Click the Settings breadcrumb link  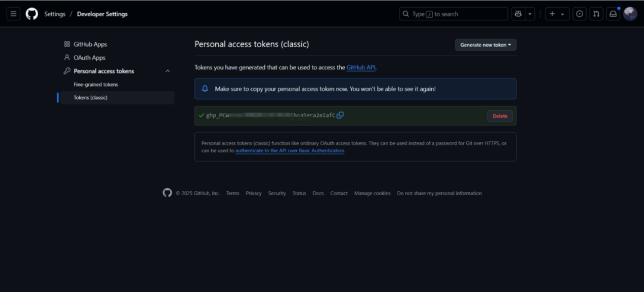(55, 14)
